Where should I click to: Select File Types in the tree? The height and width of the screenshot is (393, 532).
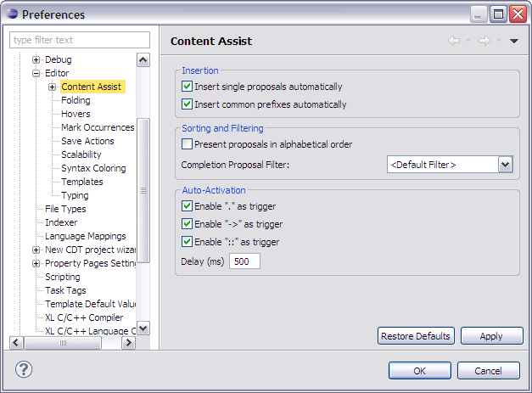[65, 209]
